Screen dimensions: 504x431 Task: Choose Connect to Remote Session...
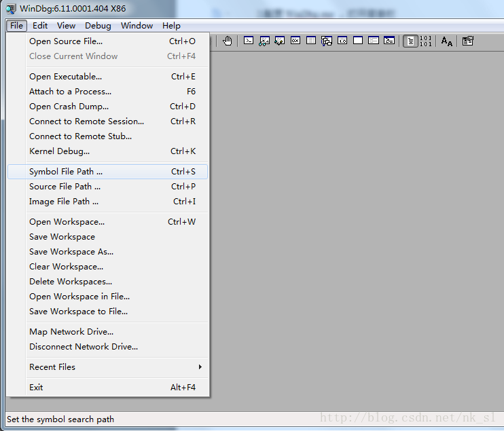coord(108,121)
